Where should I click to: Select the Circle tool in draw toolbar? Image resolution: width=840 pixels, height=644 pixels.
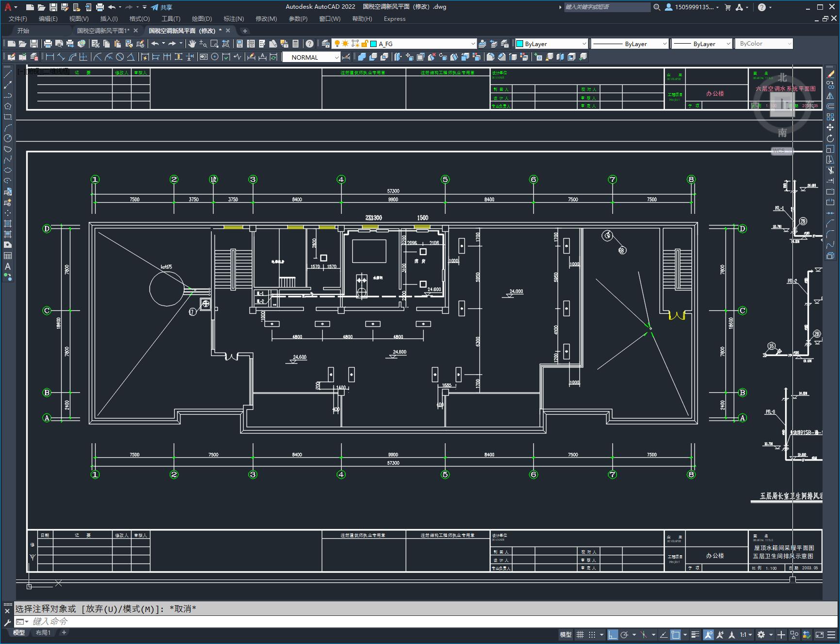(8, 138)
